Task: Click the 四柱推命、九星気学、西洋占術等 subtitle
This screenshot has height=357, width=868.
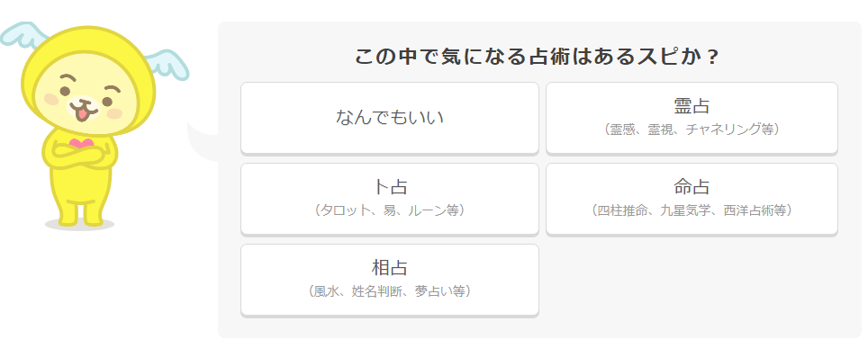Action: 692,210
